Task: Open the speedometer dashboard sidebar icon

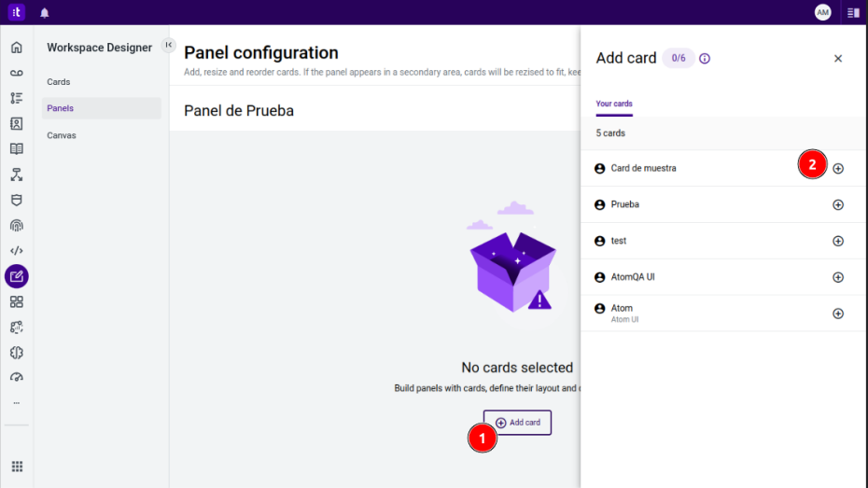Action: point(16,377)
